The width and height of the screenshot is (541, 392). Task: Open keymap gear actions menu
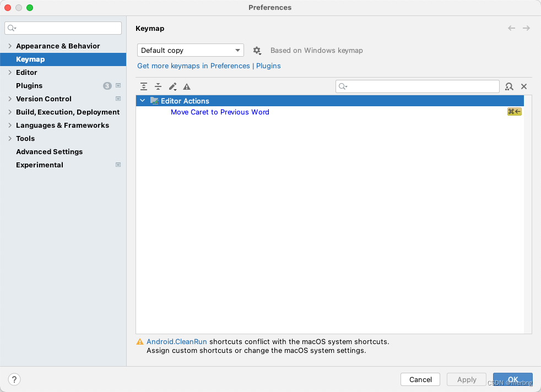point(257,51)
